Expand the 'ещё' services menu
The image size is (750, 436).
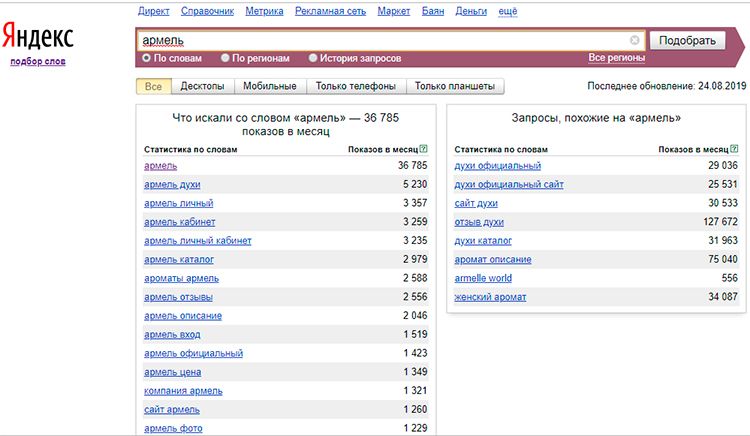point(507,11)
